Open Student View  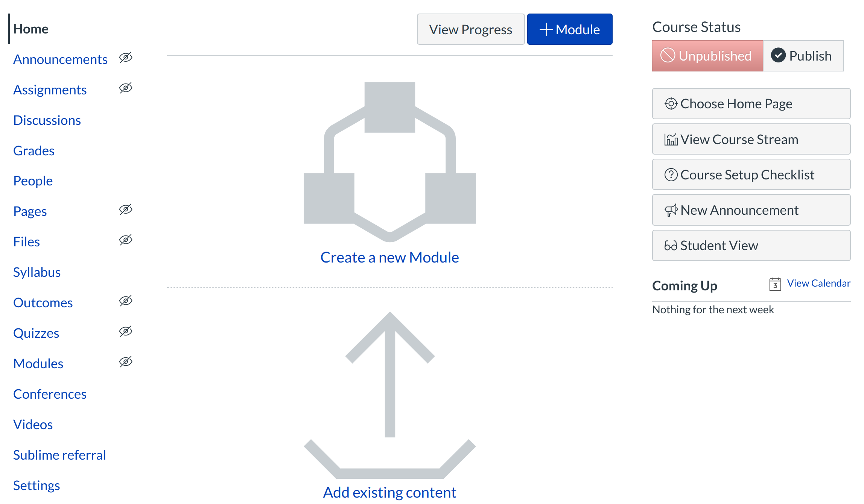pos(751,246)
